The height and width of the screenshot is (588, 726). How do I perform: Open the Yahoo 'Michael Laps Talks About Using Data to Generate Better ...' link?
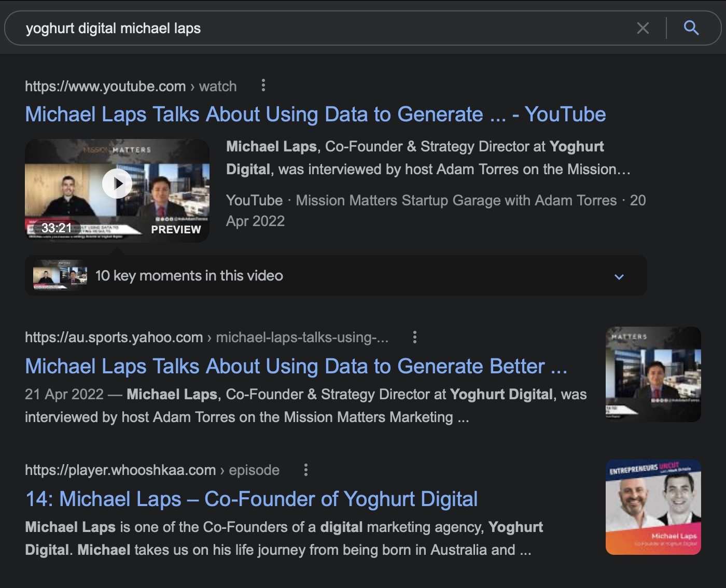tap(296, 366)
